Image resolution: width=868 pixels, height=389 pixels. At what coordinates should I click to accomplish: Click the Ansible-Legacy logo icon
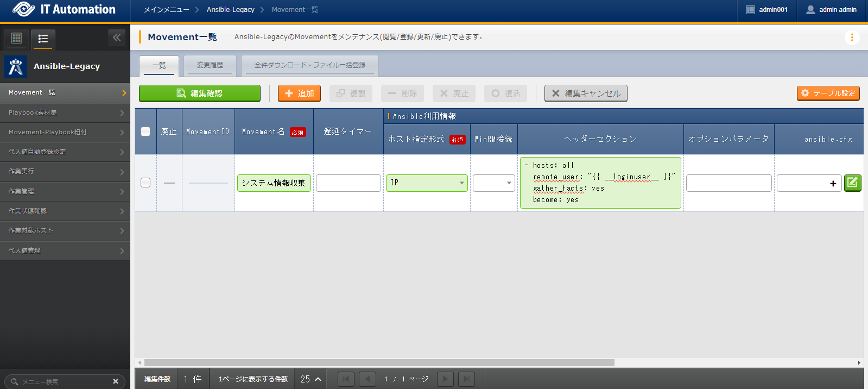(16, 66)
